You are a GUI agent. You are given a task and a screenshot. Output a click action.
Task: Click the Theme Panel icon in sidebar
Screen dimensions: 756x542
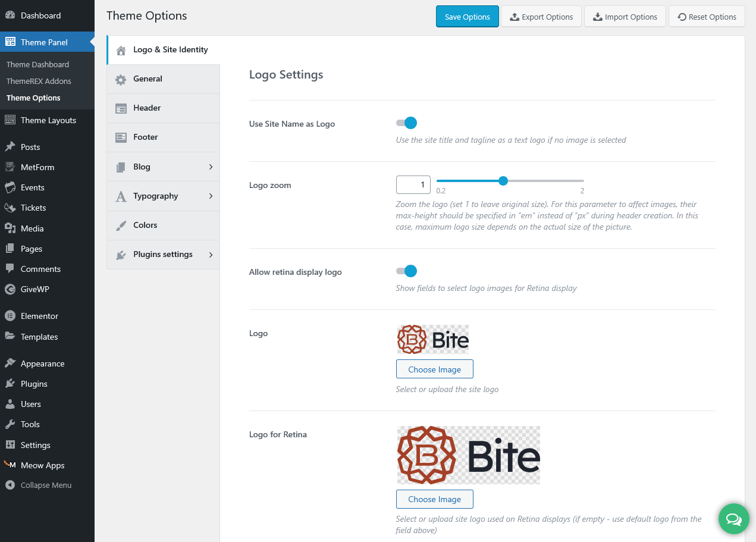tap(10, 42)
